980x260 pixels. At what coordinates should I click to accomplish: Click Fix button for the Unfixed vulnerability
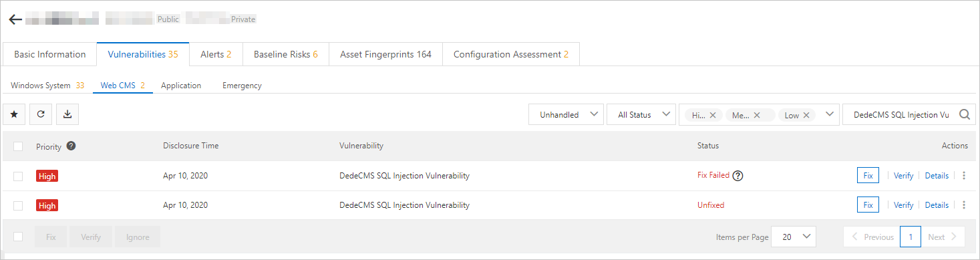coord(868,205)
